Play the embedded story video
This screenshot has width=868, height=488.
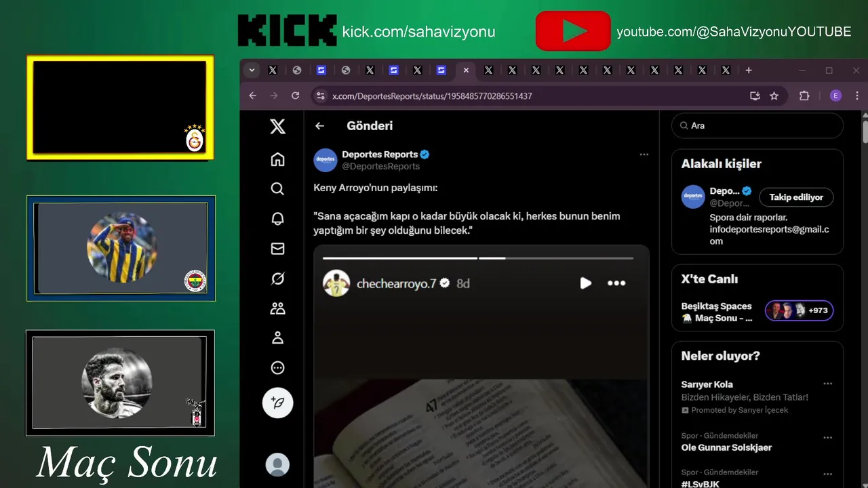[586, 283]
